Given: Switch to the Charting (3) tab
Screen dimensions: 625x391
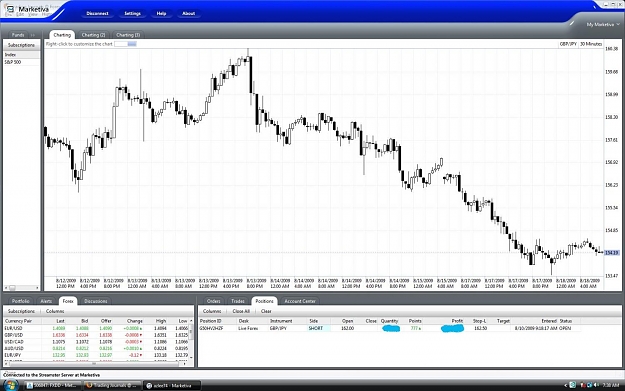Looking at the screenshot, I should (x=128, y=35).
